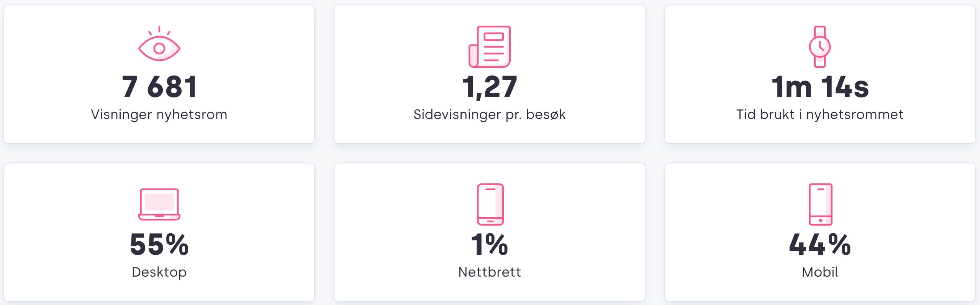Select the 7 681 views number
This screenshot has height=305, width=980.
[159, 87]
